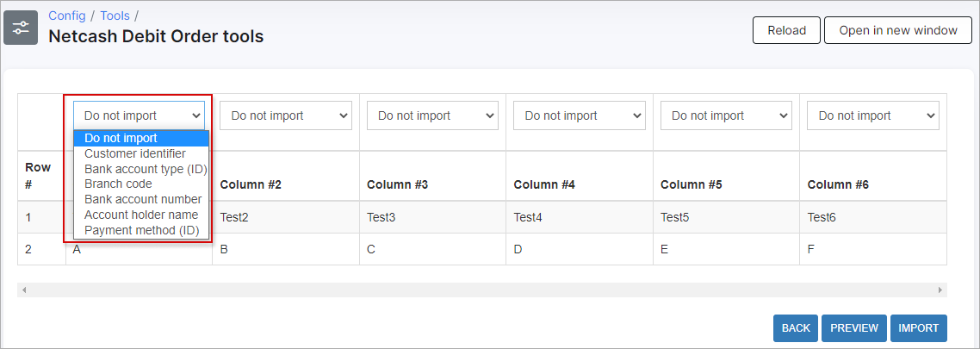The image size is (980, 349).
Task: Open the Column #4 import dropdown
Action: [x=579, y=115]
